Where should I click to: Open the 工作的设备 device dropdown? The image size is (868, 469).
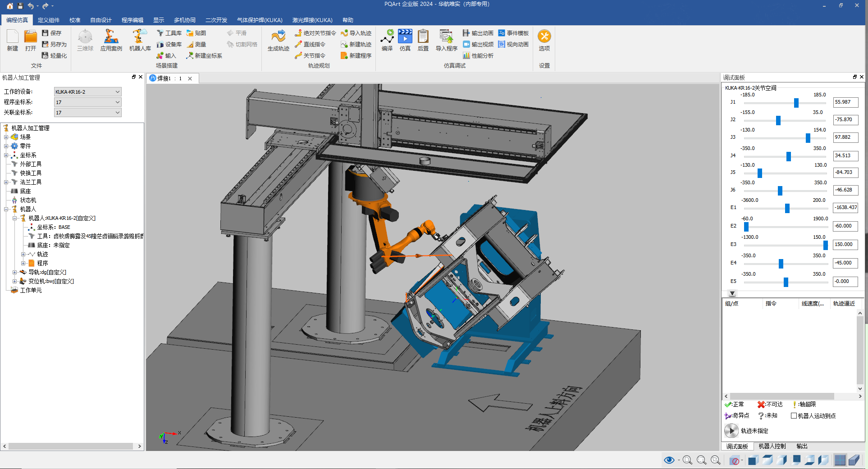tap(87, 92)
